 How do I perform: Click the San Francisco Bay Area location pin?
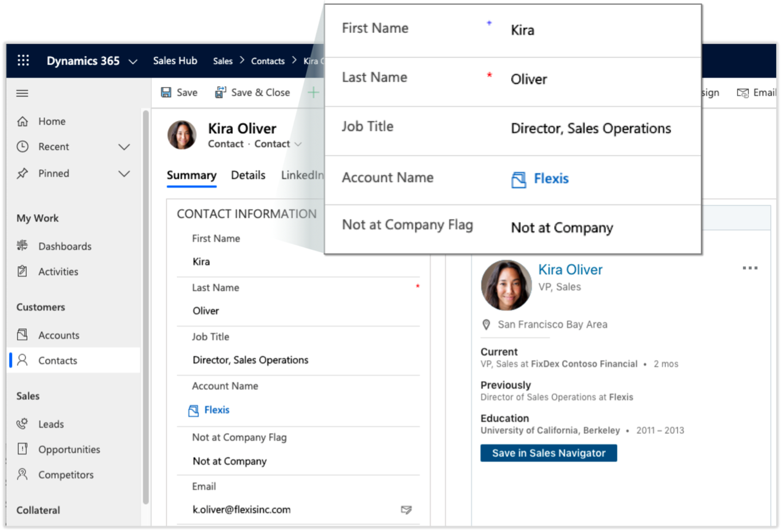pyautogui.click(x=486, y=325)
